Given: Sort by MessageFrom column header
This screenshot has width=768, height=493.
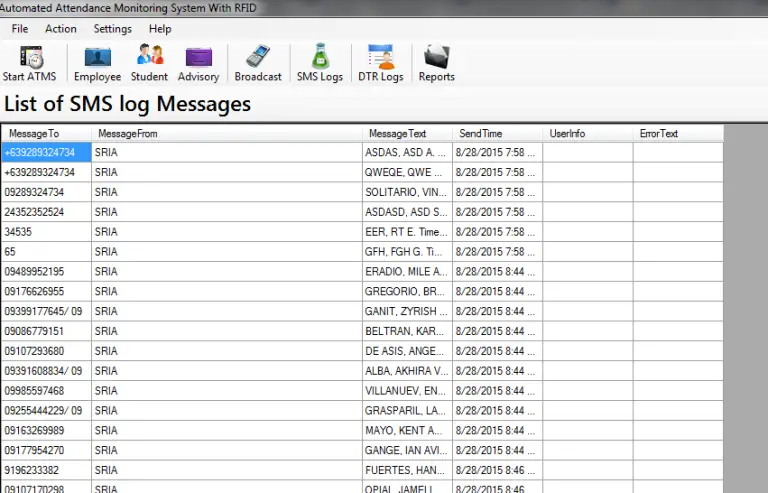Looking at the screenshot, I should click(227, 134).
